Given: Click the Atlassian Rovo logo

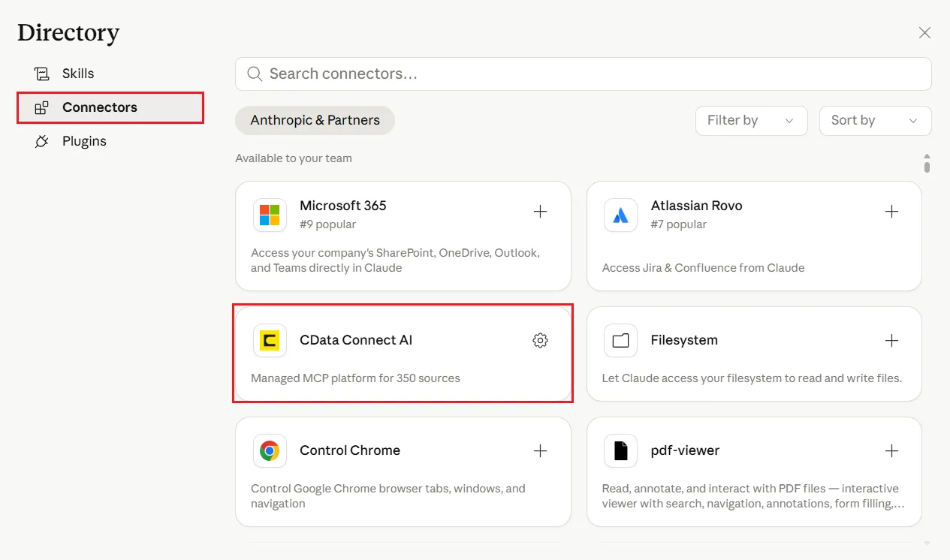Looking at the screenshot, I should (620, 215).
